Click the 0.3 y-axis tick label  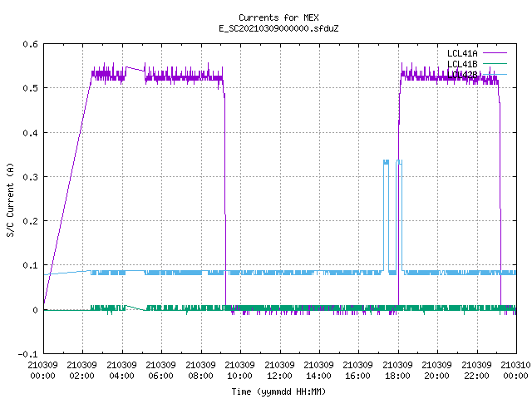point(30,177)
